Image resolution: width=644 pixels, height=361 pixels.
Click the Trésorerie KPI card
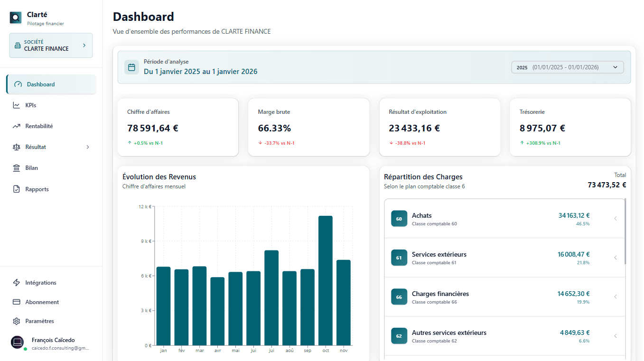pyautogui.click(x=570, y=127)
